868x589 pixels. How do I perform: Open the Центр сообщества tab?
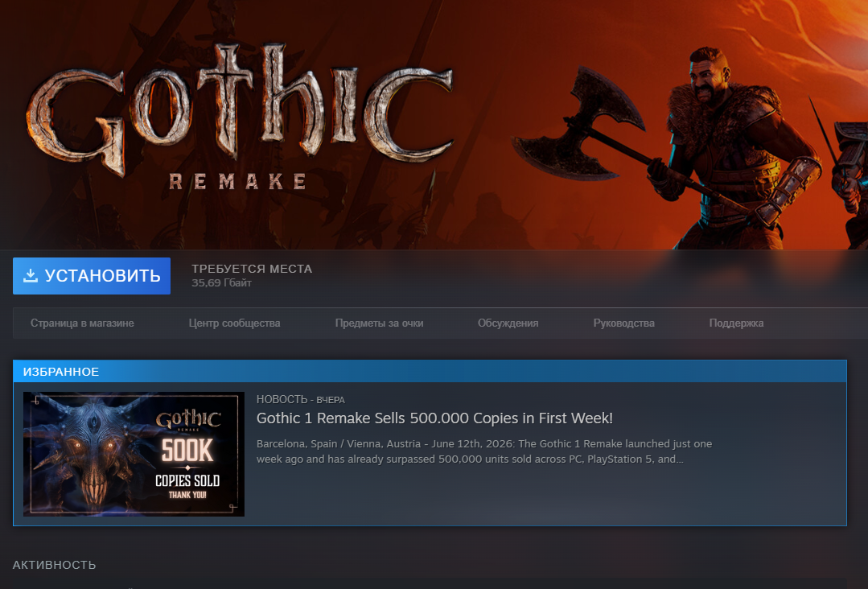pyautogui.click(x=234, y=323)
